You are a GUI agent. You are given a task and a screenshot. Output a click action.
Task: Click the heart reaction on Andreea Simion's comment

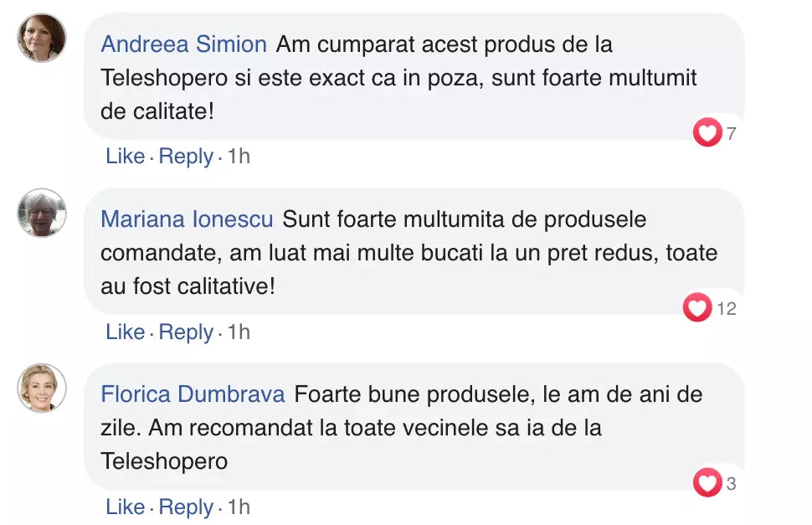coord(707,132)
